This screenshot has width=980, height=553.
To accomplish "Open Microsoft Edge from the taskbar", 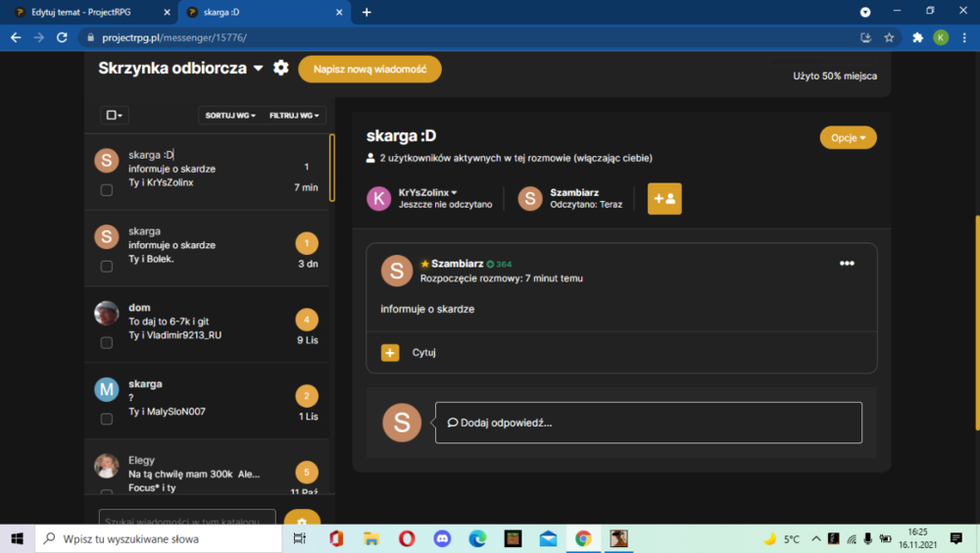I will 477,538.
